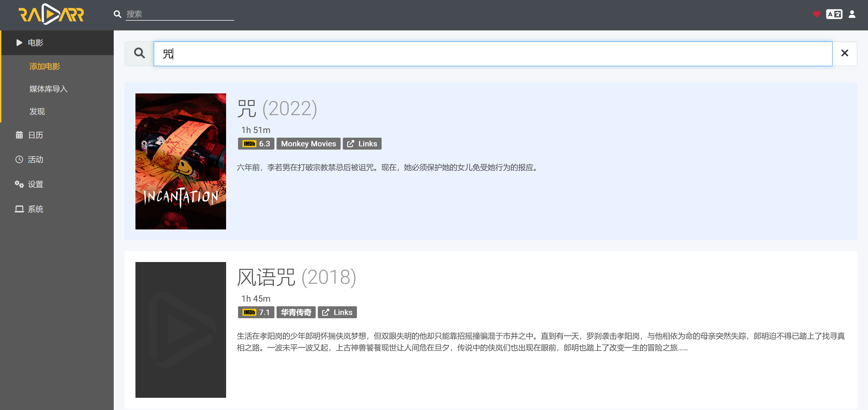The height and width of the screenshot is (410, 868).
Task: Click the Incantation movie poster
Action: [x=180, y=162]
